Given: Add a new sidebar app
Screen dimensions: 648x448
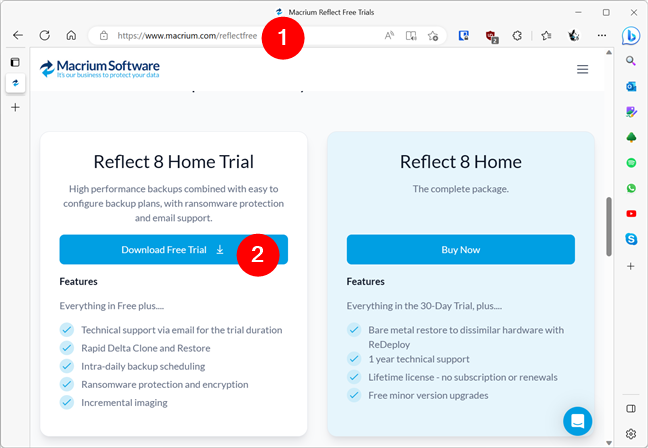Looking at the screenshot, I should coord(631,266).
